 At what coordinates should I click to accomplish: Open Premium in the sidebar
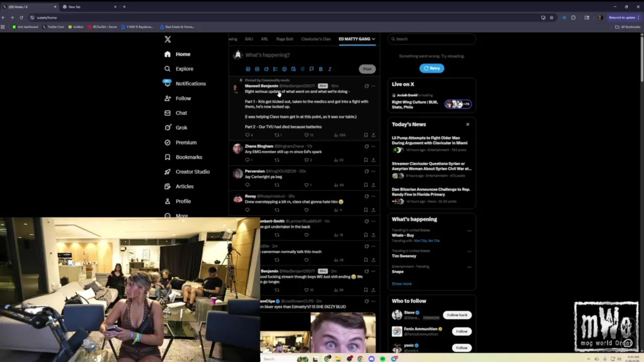coord(180,142)
